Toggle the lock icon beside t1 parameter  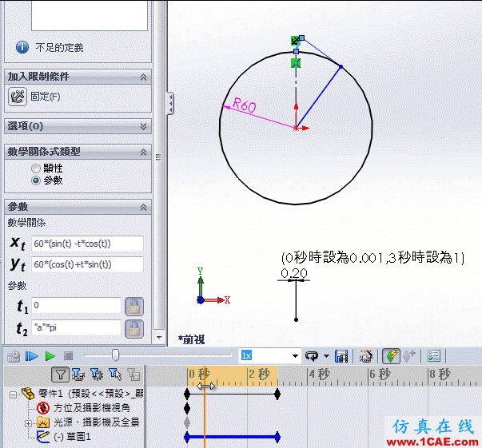click(134, 307)
